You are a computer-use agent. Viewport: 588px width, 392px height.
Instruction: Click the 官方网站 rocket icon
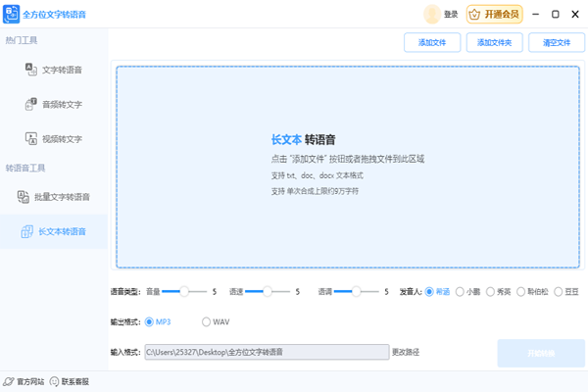click(x=8, y=382)
